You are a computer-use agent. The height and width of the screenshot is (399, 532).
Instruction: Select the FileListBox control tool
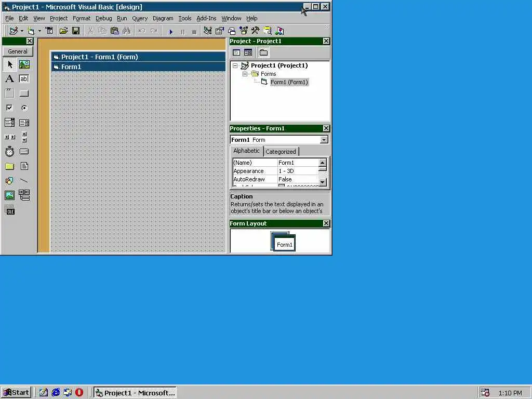[x=24, y=166]
